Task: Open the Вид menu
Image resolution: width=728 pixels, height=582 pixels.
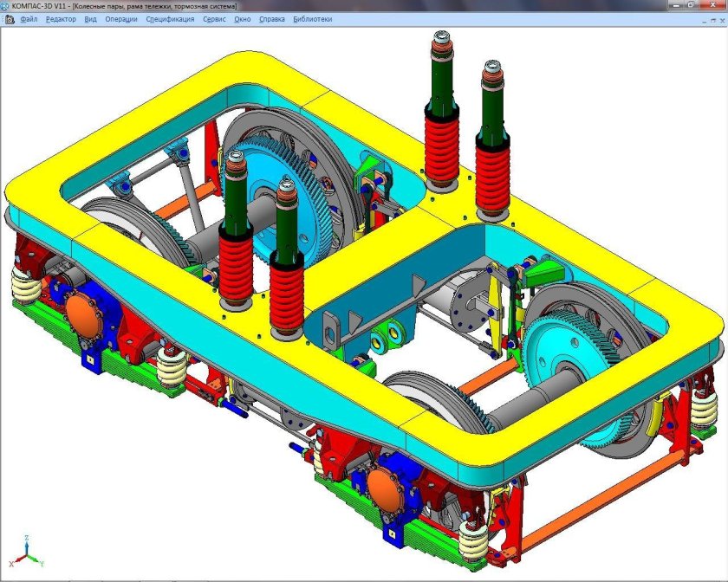Action: point(91,18)
